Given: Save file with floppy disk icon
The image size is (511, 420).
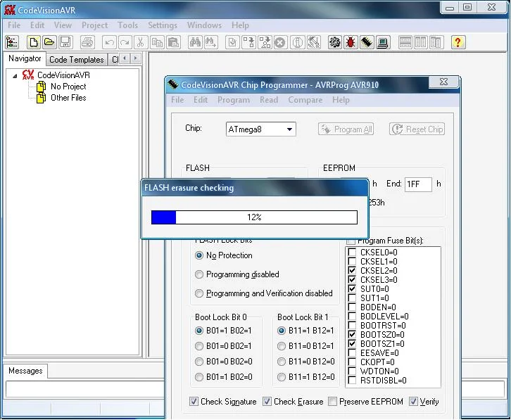Looking at the screenshot, I should [65, 42].
